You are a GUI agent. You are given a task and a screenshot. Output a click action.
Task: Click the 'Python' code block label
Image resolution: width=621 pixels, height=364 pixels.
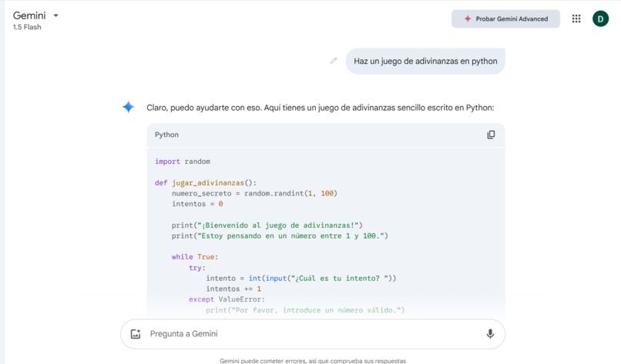tap(166, 135)
